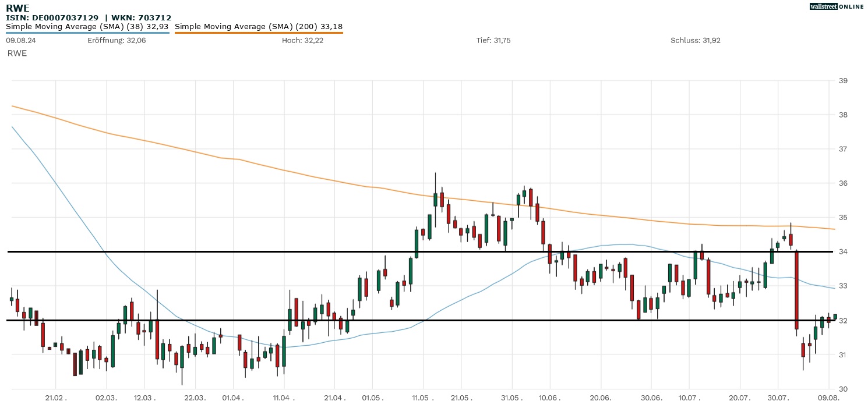Click the wallstreet ONLINE logo
The height and width of the screenshot is (401, 868).
point(837,6)
